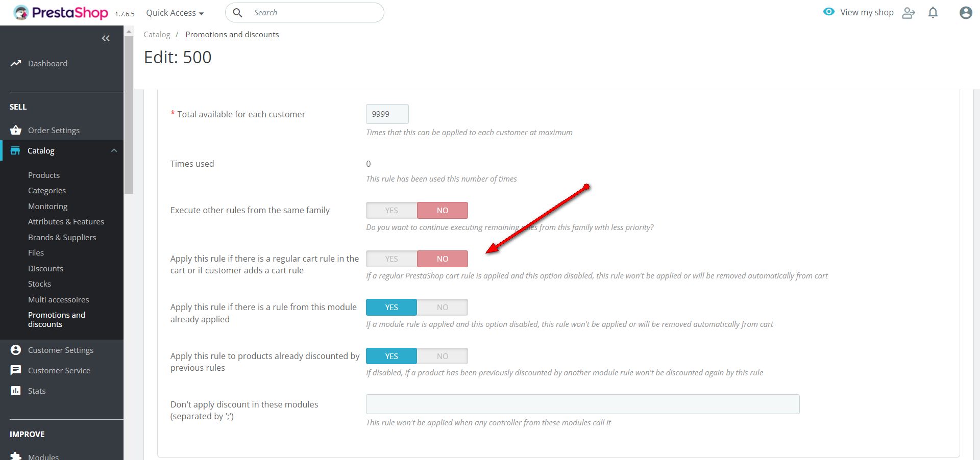Click the Order Settings basket icon

(16, 130)
